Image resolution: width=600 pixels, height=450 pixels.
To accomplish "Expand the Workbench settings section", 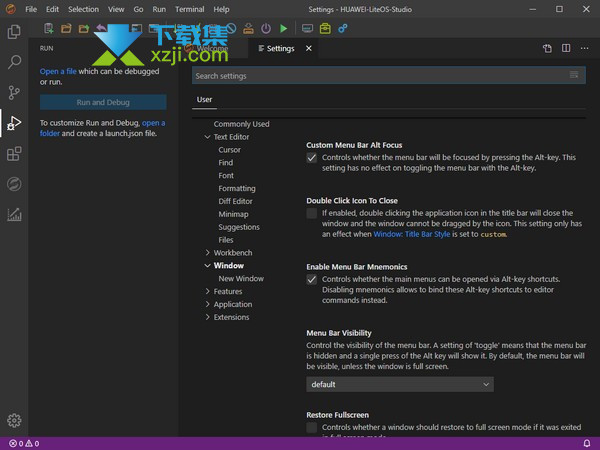I will 207,253.
